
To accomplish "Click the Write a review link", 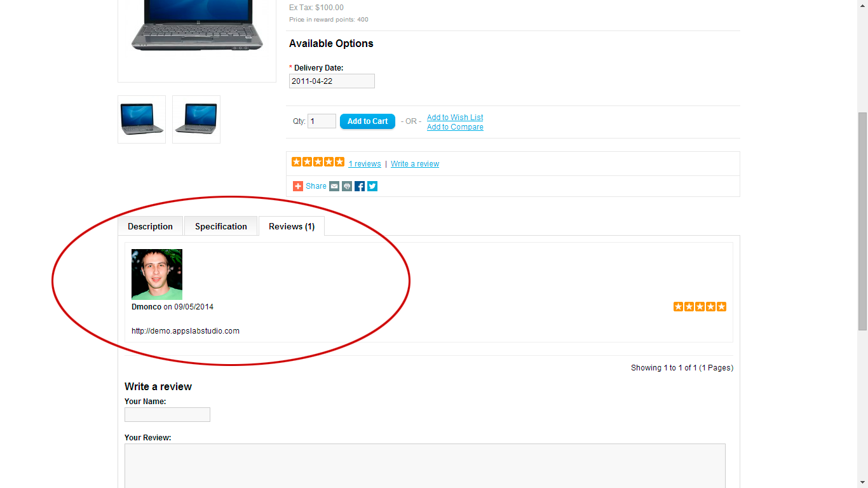I will pos(415,164).
